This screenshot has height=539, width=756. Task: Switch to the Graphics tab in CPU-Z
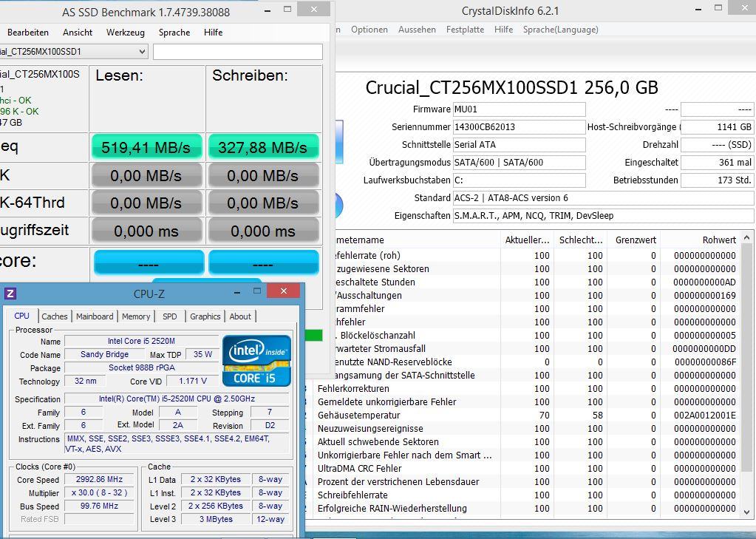(205, 316)
